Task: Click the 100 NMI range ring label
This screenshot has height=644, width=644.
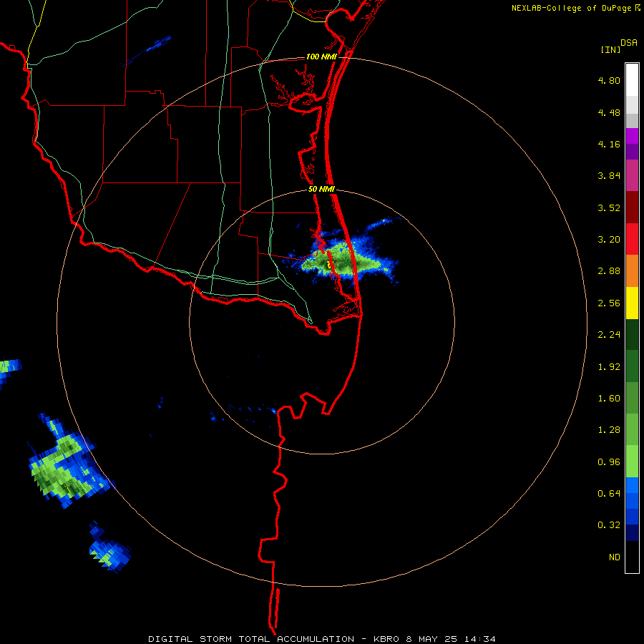Action: 321,57
